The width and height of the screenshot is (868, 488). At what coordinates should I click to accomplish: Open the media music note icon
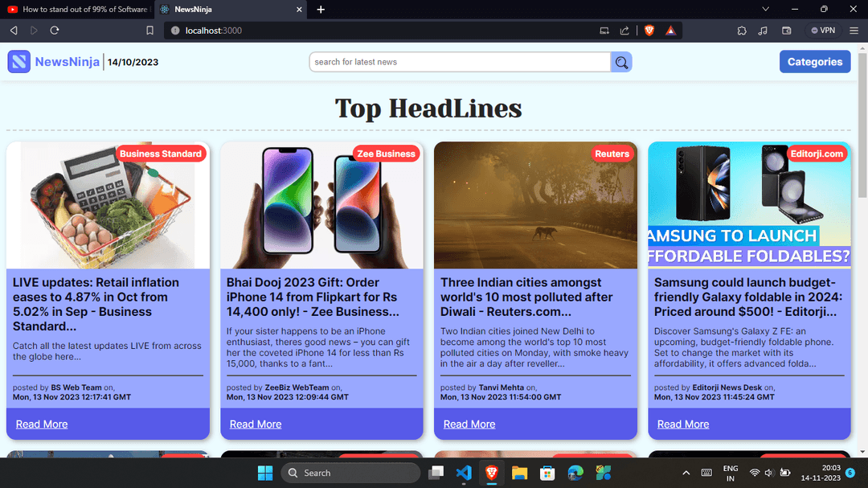coord(763,31)
